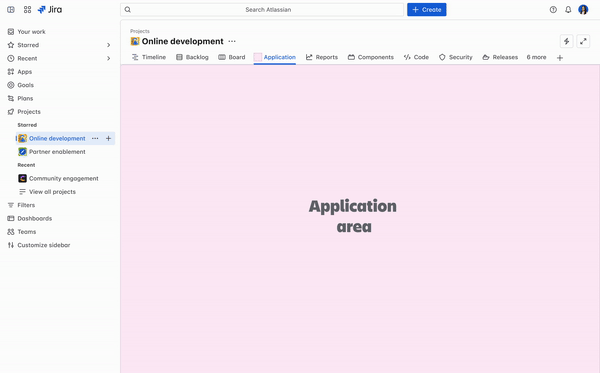
Task: Click the search magnifier icon
Action: tap(128, 10)
